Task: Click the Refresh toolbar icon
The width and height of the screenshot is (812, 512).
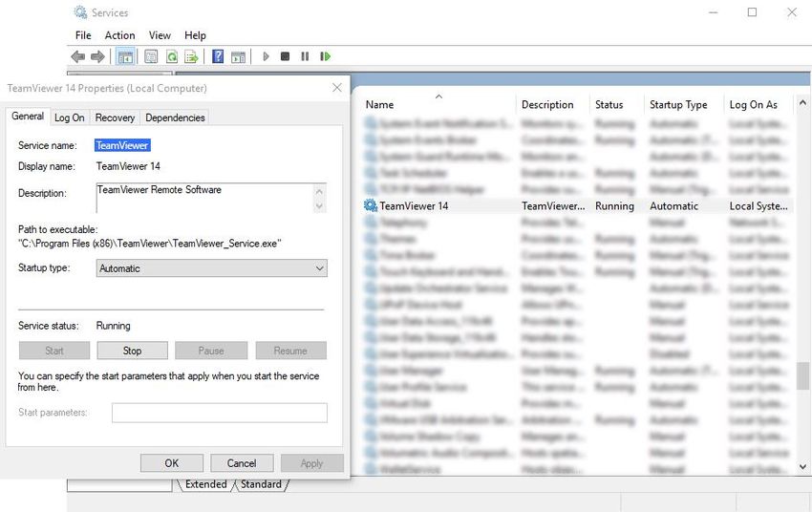Action: [x=171, y=56]
